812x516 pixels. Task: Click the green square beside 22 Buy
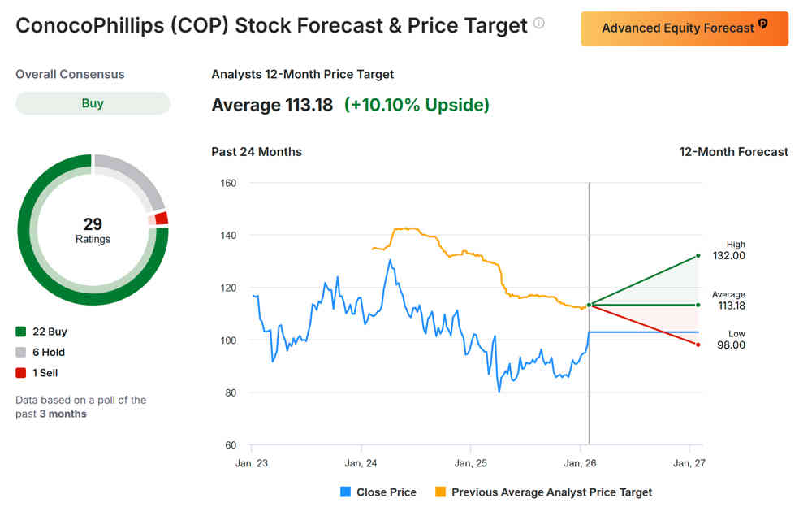[x=21, y=332]
